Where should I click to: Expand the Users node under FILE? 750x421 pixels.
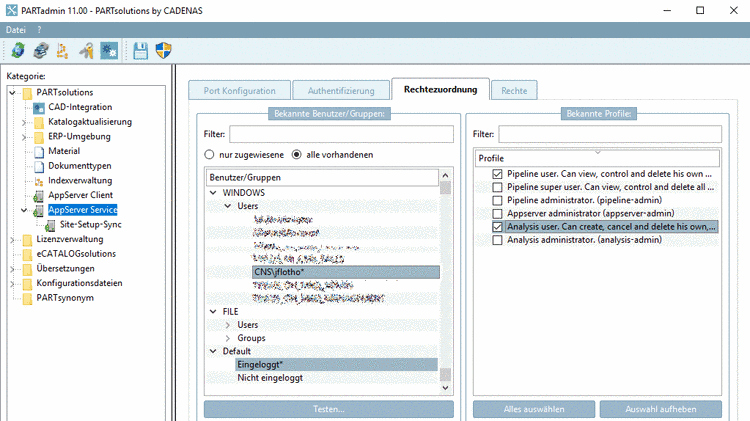[x=228, y=325]
